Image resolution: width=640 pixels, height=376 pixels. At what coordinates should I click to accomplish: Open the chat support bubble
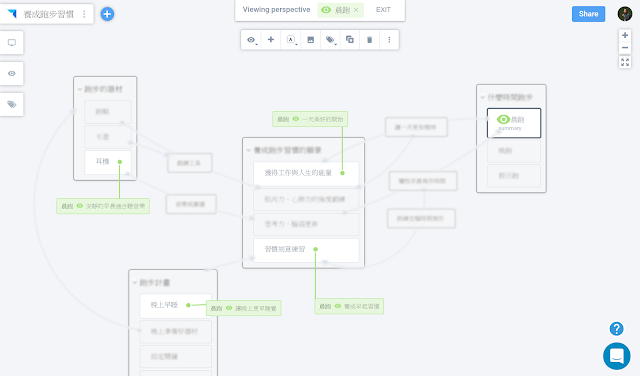[616, 356]
